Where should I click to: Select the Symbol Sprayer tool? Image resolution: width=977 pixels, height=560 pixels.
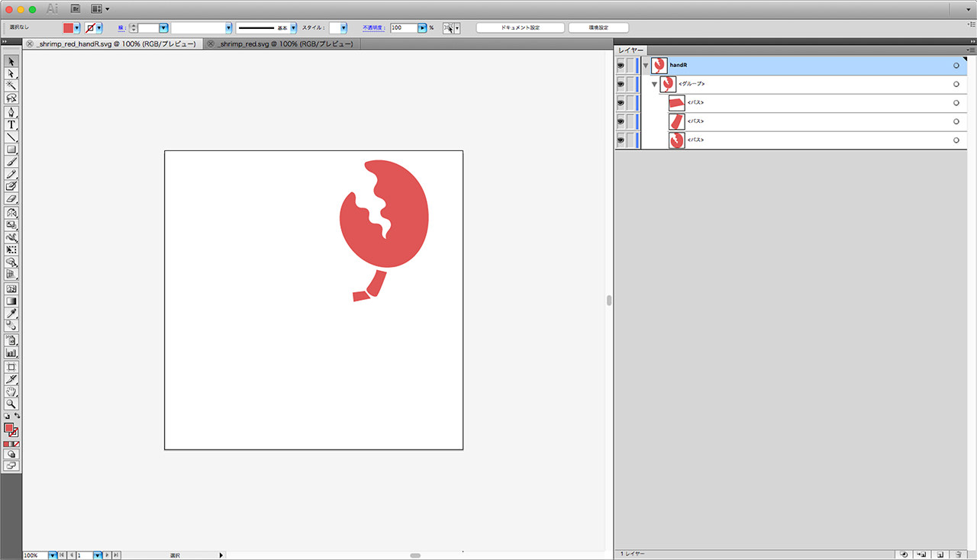[11, 340]
